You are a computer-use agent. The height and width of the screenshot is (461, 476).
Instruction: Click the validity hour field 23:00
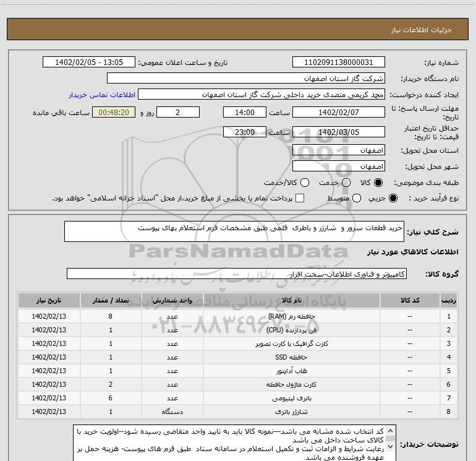click(245, 132)
